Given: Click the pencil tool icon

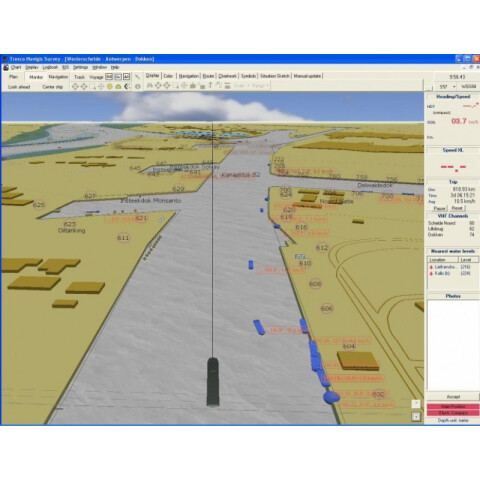Looking at the screenshot, I should click(x=137, y=77).
